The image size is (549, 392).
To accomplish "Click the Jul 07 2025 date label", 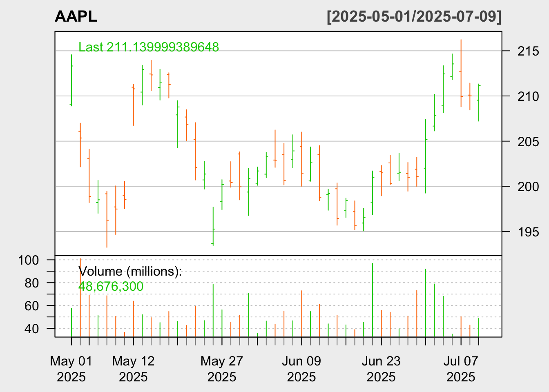I will pyautogui.click(x=461, y=369).
